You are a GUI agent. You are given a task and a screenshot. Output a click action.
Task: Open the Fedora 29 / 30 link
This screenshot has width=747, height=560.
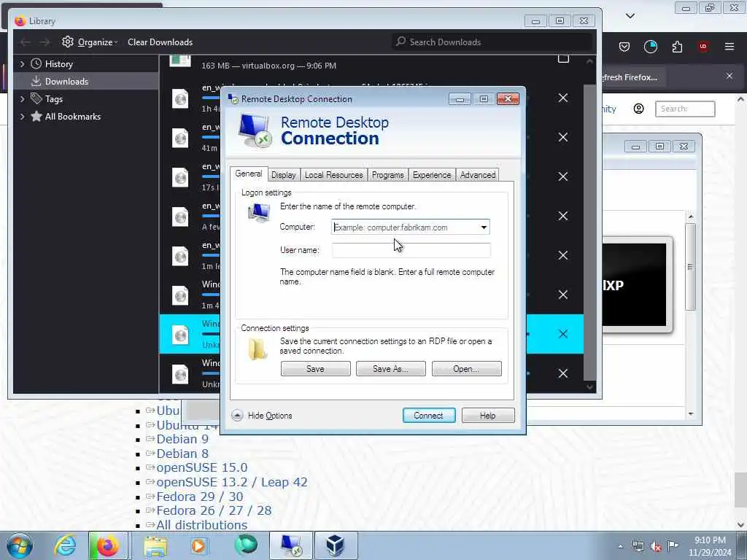(x=200, y=497)
